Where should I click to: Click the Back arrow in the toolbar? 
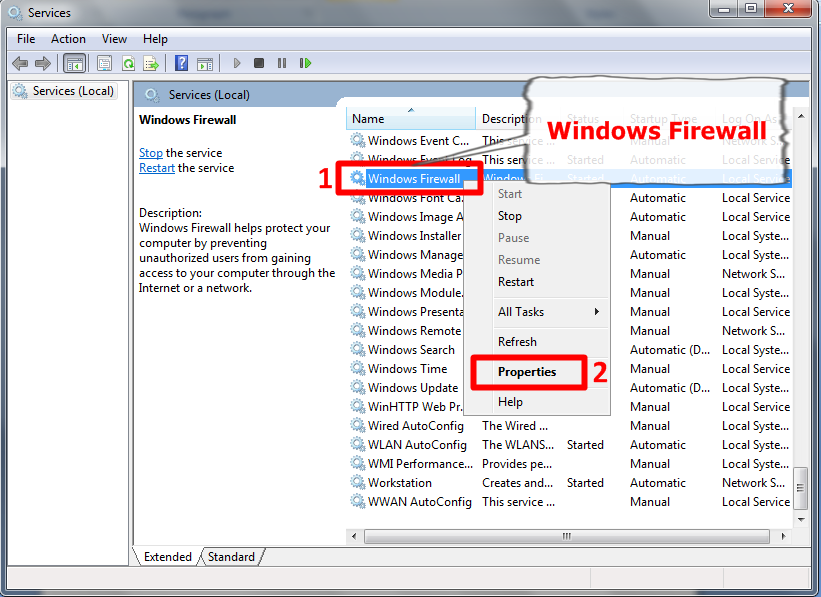(20, 63)
